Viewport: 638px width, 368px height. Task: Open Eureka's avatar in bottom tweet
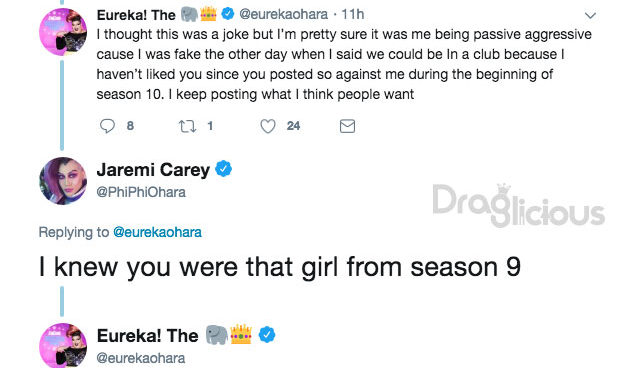[63, 346]
